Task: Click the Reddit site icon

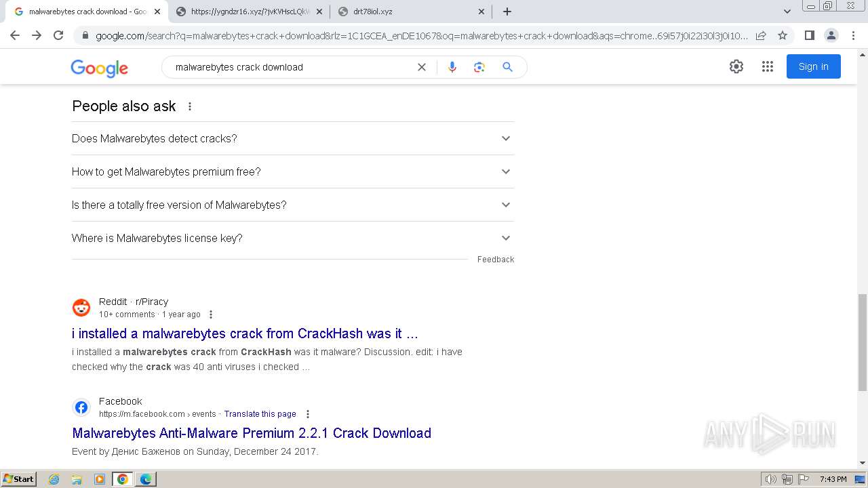Action: (81, 308)
